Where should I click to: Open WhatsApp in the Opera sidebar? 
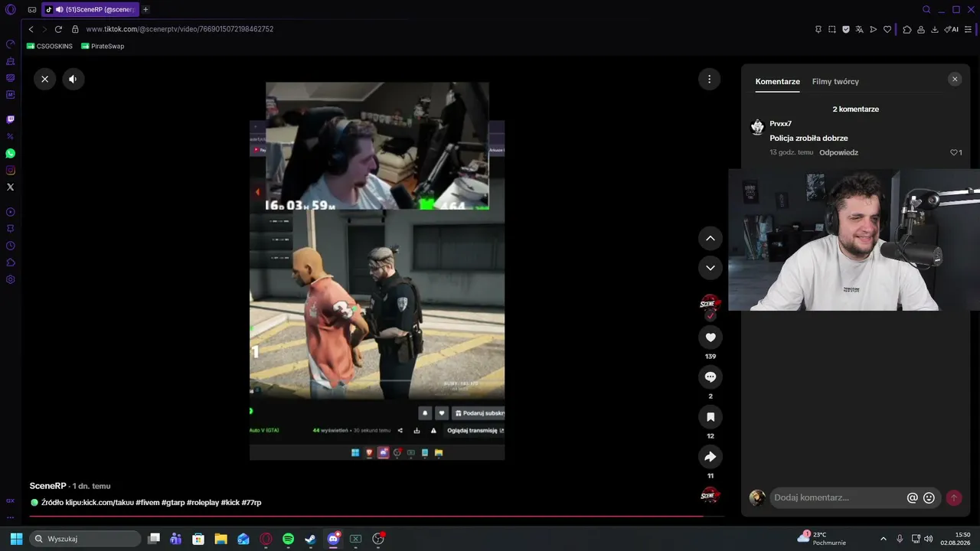coord(11,153)
